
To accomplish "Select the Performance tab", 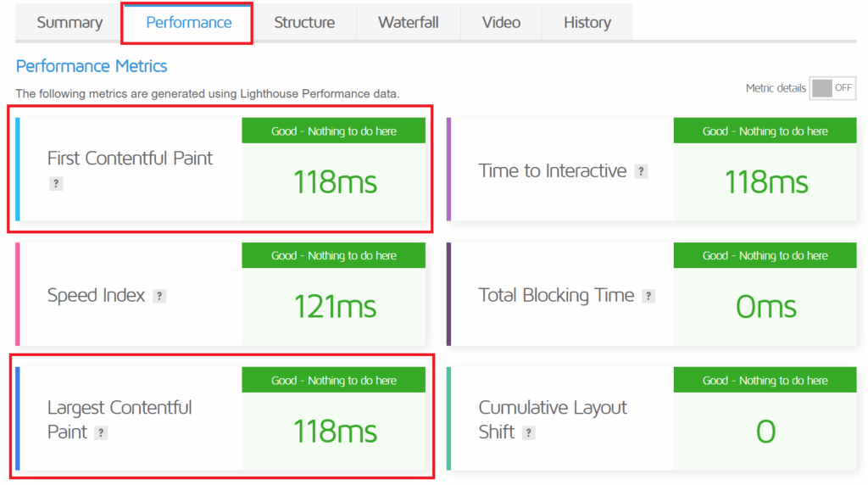I will (x=188, y=23).
